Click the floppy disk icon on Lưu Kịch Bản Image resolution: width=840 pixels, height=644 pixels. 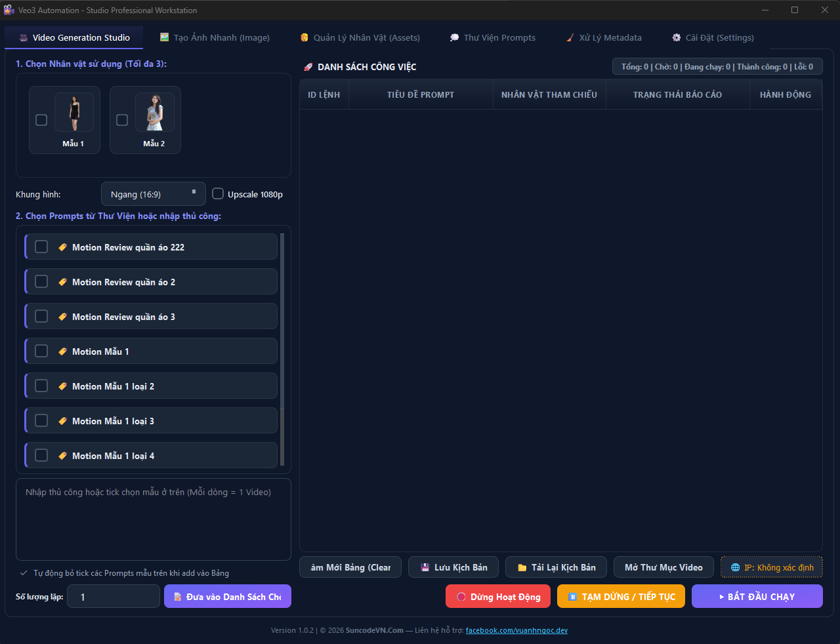425,567
